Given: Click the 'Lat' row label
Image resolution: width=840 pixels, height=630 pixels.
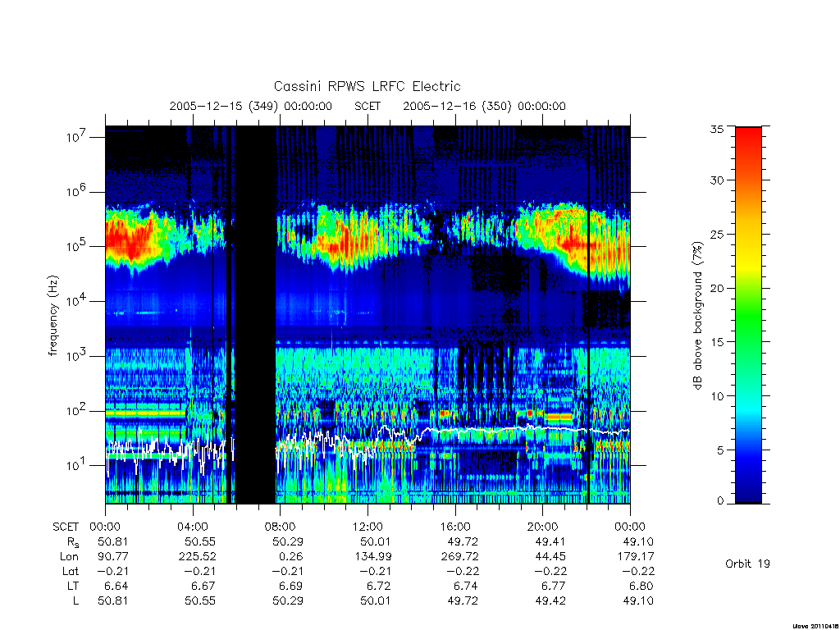Looking at the screenshot, I should (71, 571).
